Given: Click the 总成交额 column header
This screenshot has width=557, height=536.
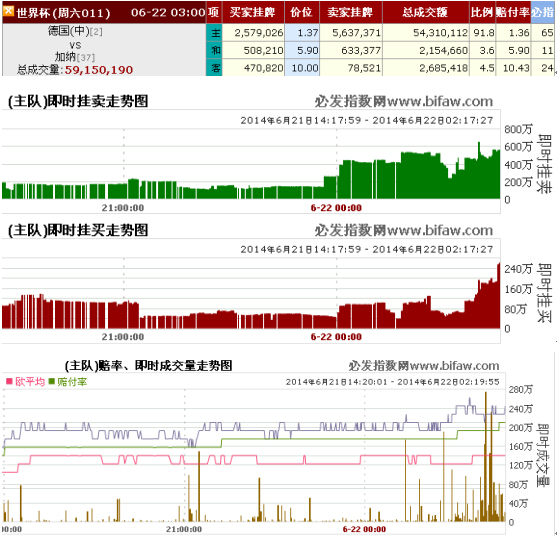Looking at the screenshot, I should (426, 12).
